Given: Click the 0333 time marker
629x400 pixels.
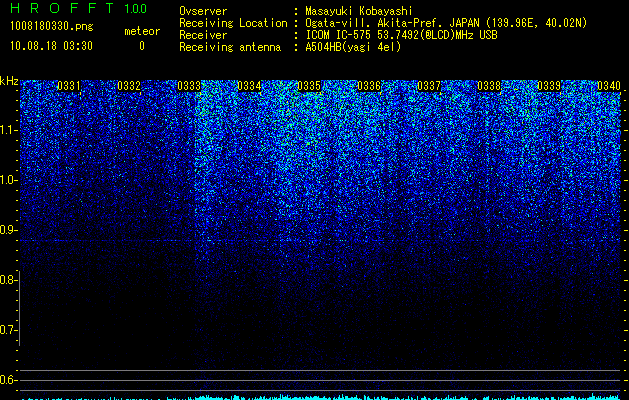Looking at the screenshot, I should click(189, 86).
